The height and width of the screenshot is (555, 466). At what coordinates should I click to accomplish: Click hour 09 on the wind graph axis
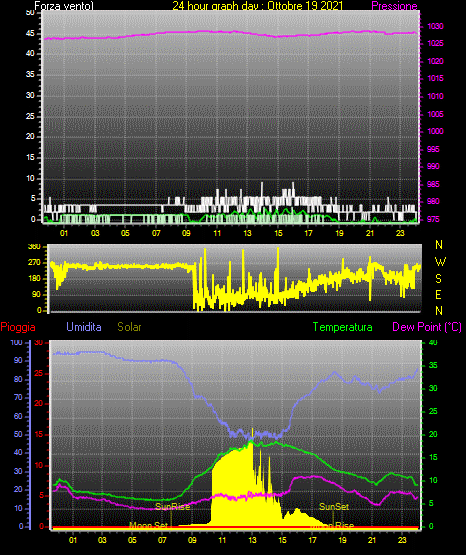186,233
